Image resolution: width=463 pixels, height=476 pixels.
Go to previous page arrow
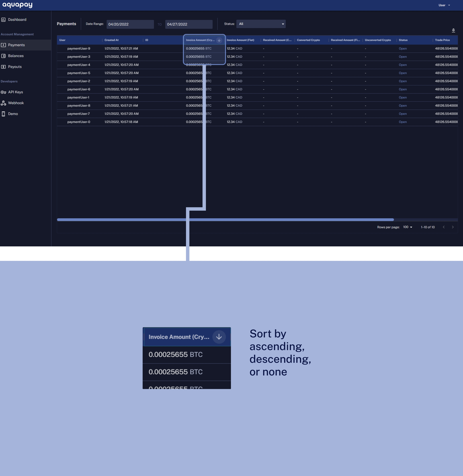tap(444, 227)
